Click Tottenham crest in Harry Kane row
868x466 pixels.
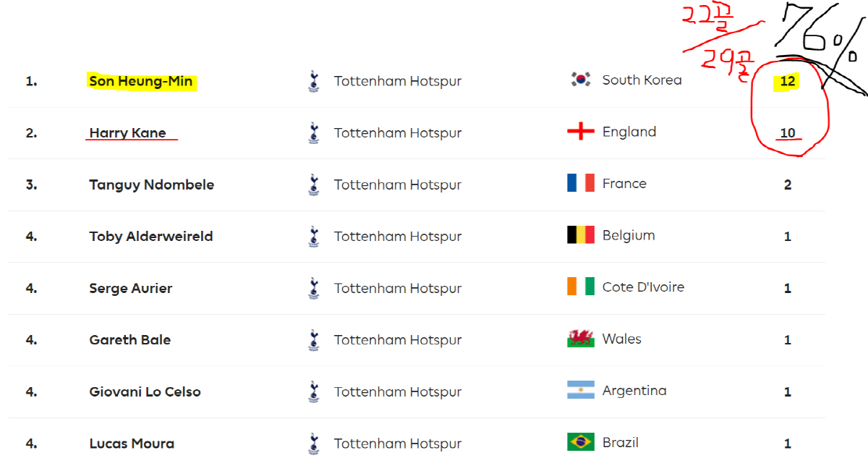pyautogui.click(x=313, y=132)
